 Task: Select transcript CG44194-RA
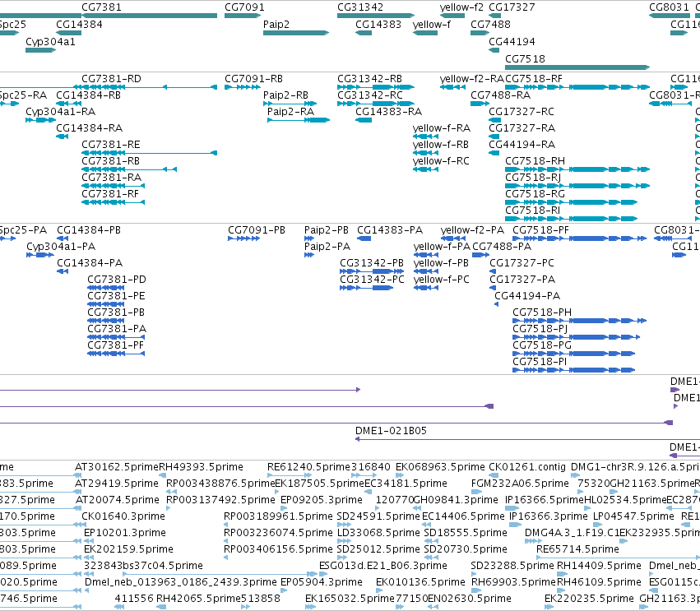[x=522, y=145]
